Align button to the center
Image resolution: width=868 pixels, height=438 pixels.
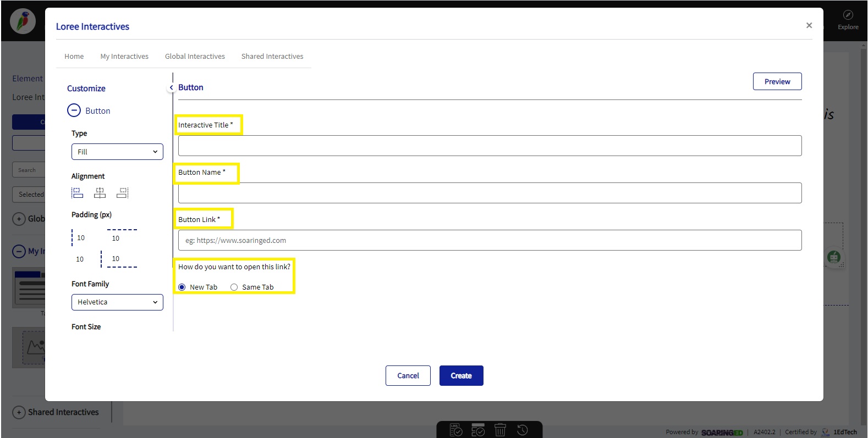100,193
